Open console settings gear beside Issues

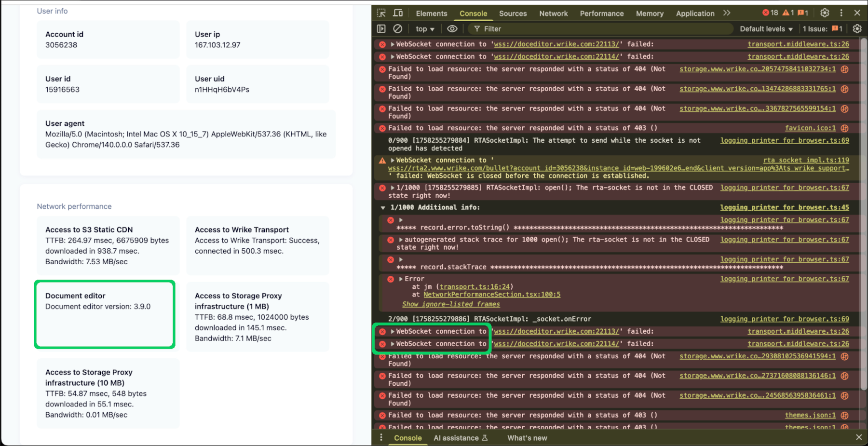[857, 29]
